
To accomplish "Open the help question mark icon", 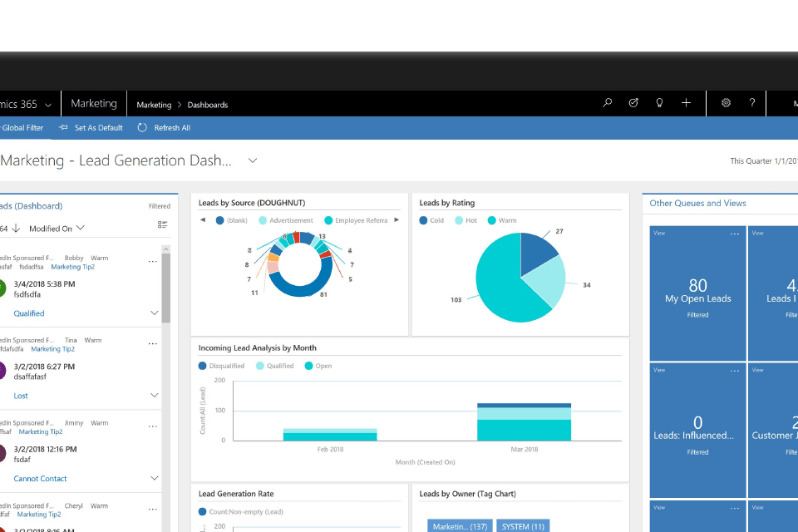I will (x=752, y=103).
